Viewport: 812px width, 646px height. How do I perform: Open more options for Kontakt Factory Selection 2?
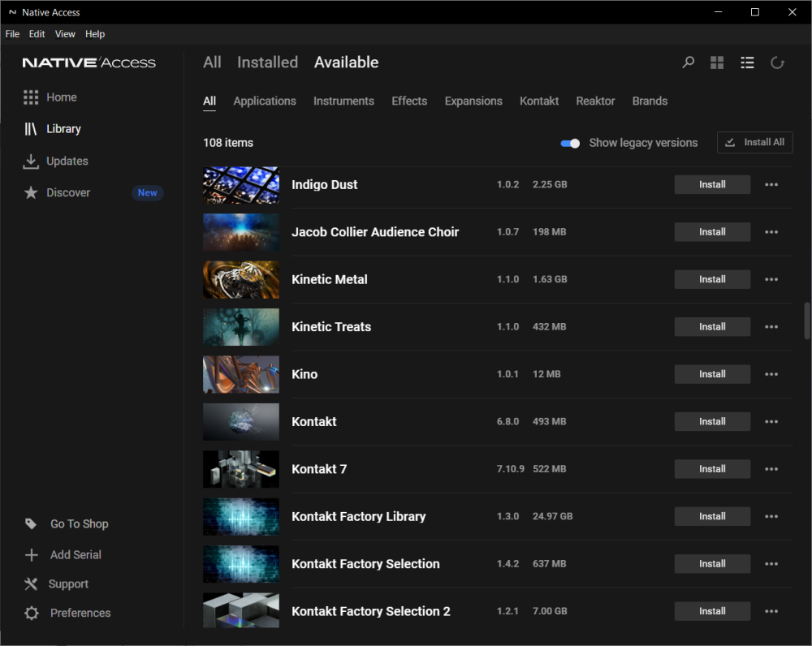click(771, 611)
